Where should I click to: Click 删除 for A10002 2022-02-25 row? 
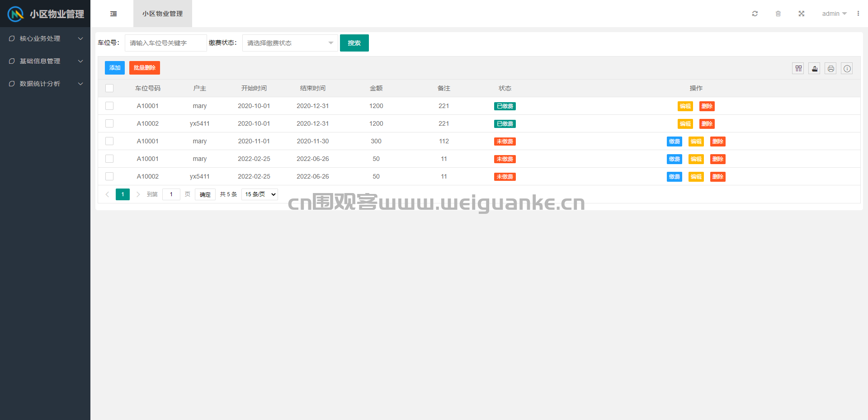718,177
